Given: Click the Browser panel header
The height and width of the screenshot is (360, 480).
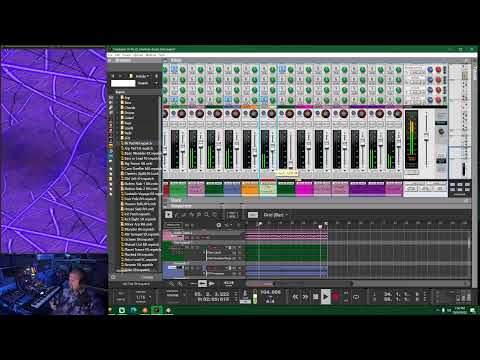Looking at the screenshot, I should 135,60.
